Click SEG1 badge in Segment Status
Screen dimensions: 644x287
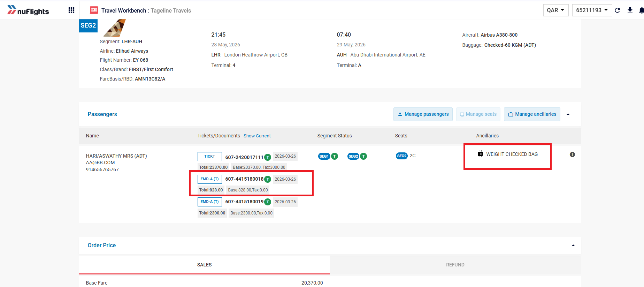pos(324,156)
